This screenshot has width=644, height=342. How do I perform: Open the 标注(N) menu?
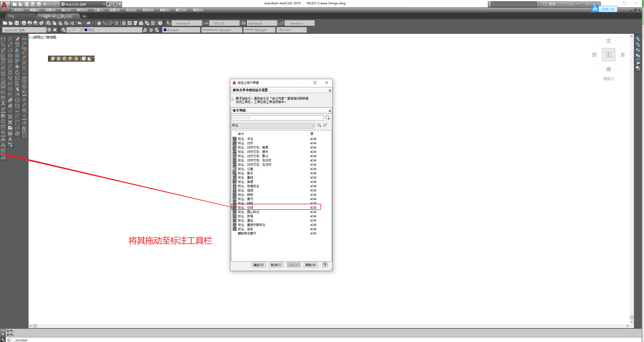coord(131,10)
